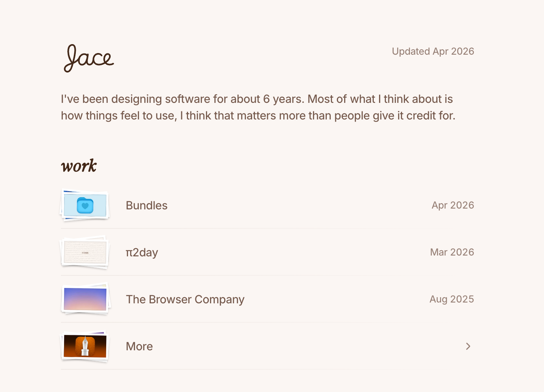Click the More label in work list

[x=139, y=346]
